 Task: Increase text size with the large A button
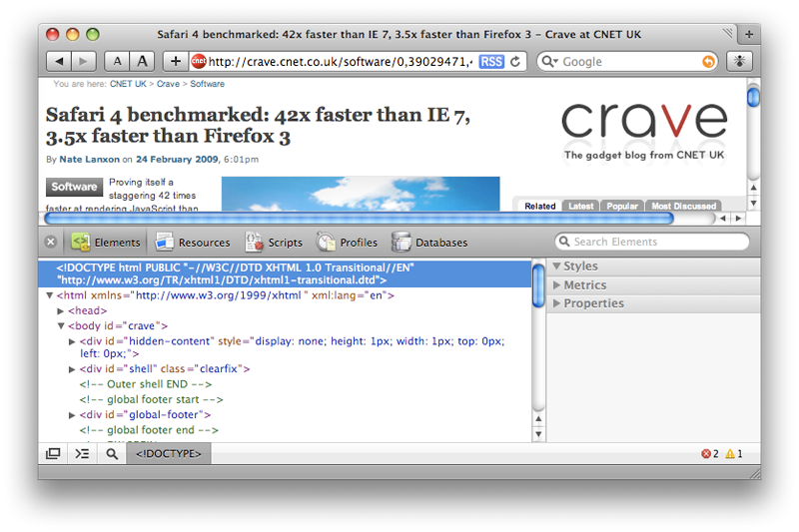[x=142, y=62]
